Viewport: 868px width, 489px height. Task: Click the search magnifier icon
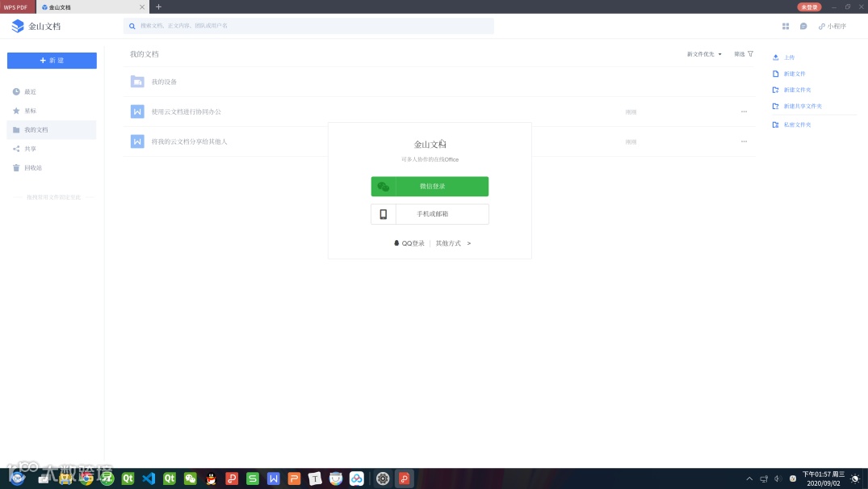pyautogui.click(x=132, y=26)
